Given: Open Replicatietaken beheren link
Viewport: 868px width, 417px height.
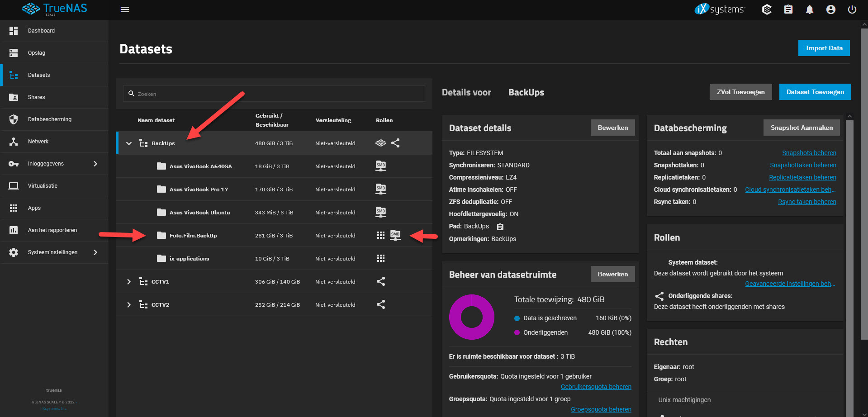Looking at the screenshot, I should pos(802,177).
